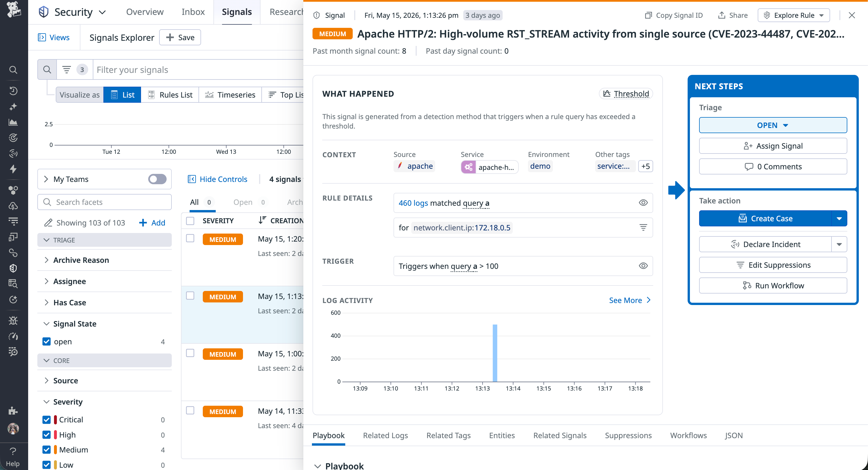Click Run Workflow button

773,286
